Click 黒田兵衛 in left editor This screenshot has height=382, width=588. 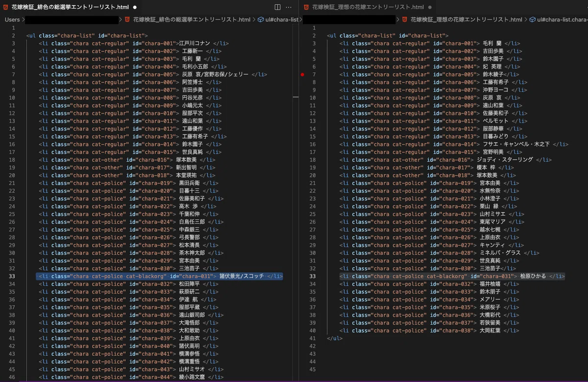tap(189, 183)
